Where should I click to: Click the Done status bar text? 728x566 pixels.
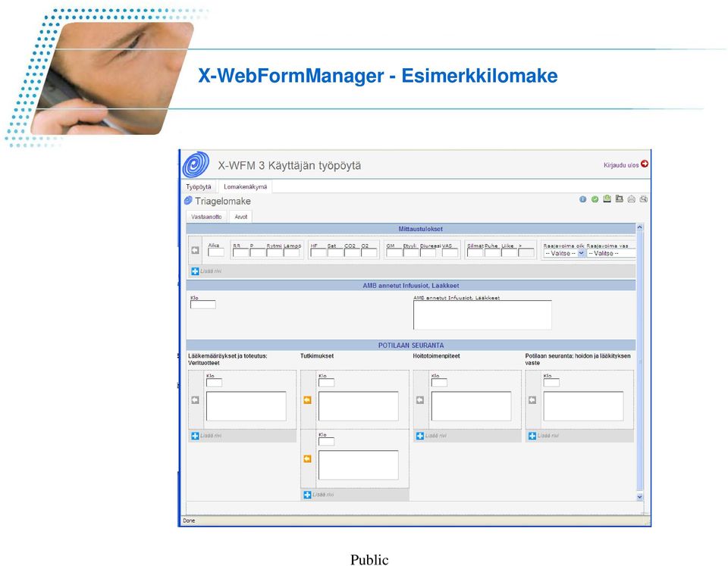[x=189, y=521]
